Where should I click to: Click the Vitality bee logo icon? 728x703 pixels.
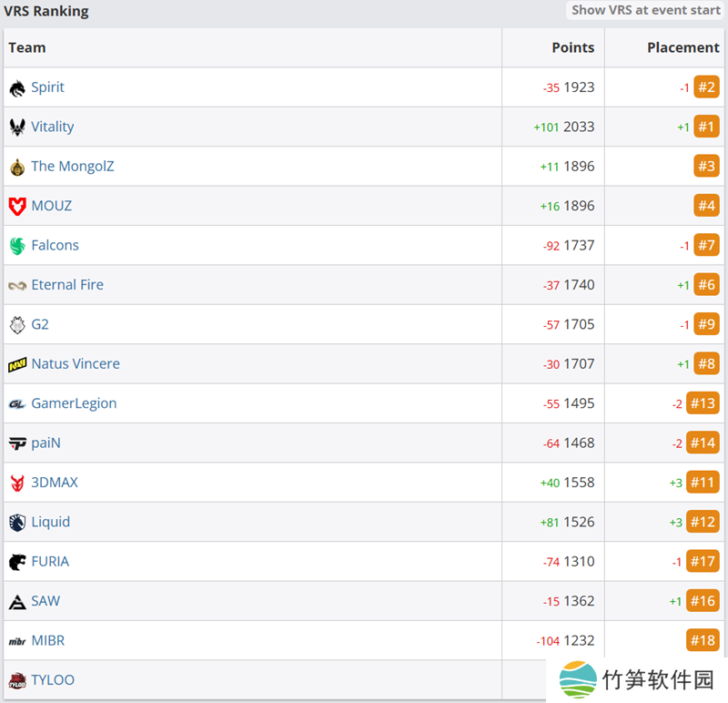pyautogui.click(x=17, y=127)
